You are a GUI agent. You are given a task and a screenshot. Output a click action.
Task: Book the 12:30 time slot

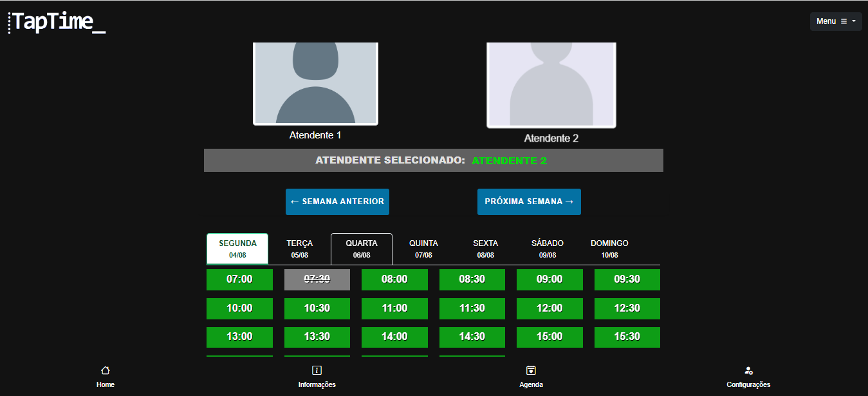point(627,308)
